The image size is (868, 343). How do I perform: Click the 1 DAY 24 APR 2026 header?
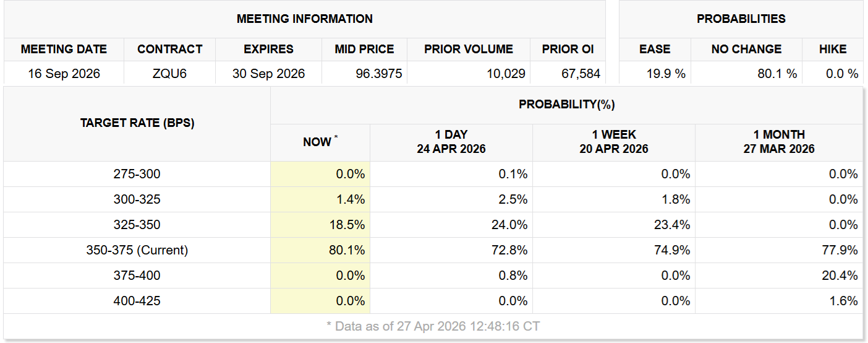click(451, 142)
